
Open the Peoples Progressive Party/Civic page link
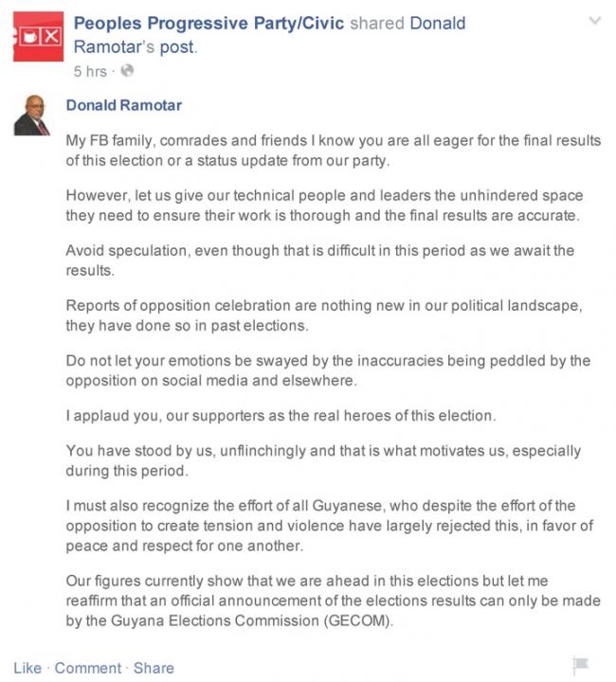point(208,23)
